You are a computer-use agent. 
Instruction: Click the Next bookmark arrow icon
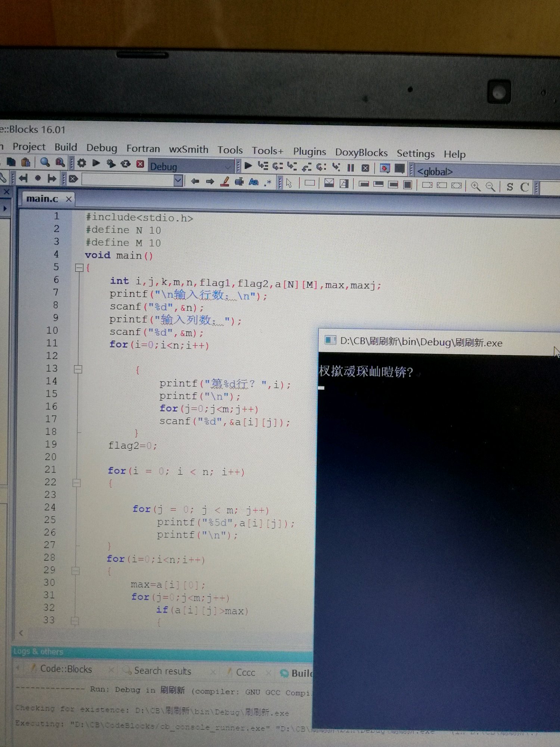point(52,179)
